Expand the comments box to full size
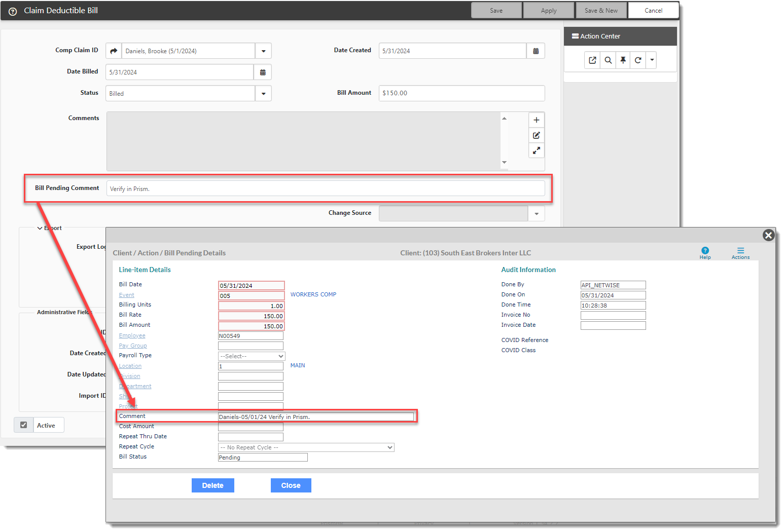 pyautogui.click(x=536, y=150)
